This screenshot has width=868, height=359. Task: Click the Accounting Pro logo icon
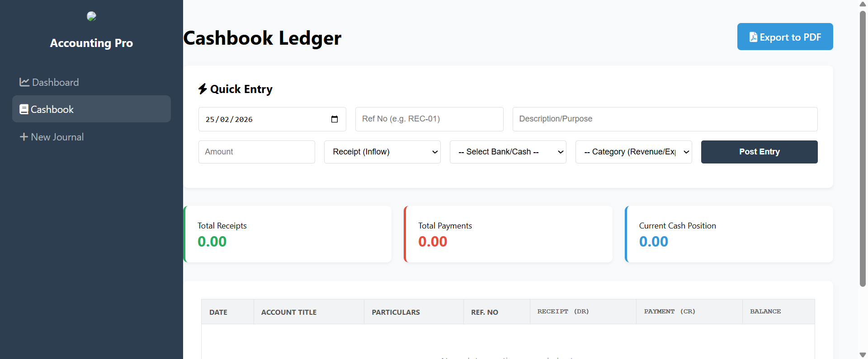coord(91,16)
